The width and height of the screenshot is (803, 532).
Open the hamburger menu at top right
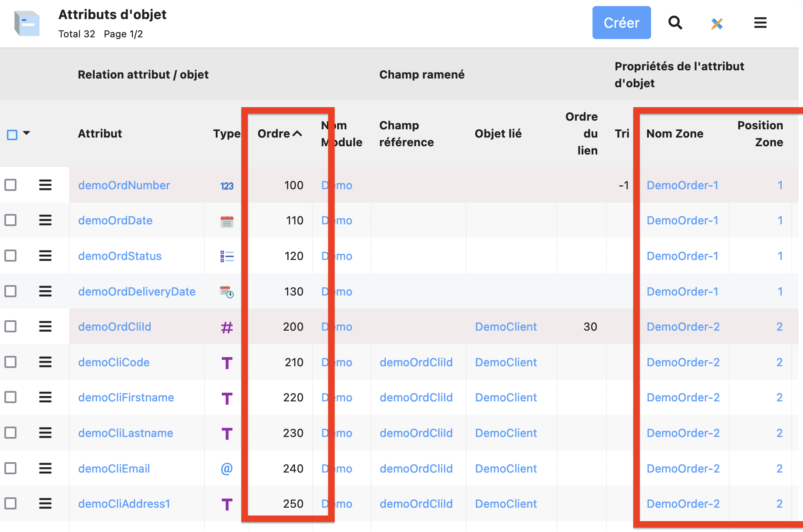[x=760, y=23]
